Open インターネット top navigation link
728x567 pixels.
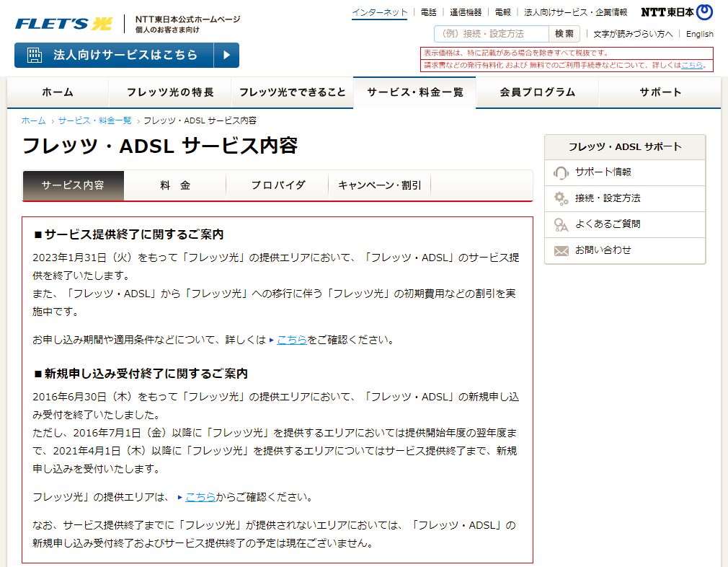click(x=379, y=12)
